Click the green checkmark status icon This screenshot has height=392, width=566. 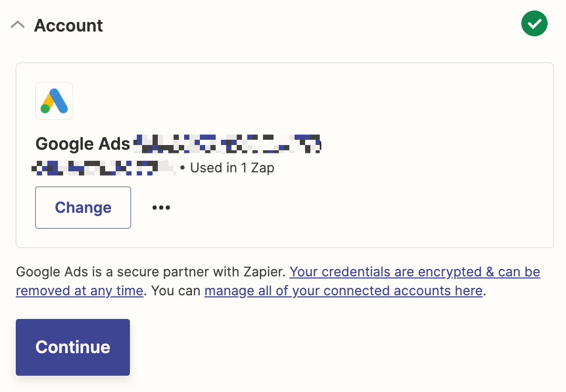(x=534, y=24)
